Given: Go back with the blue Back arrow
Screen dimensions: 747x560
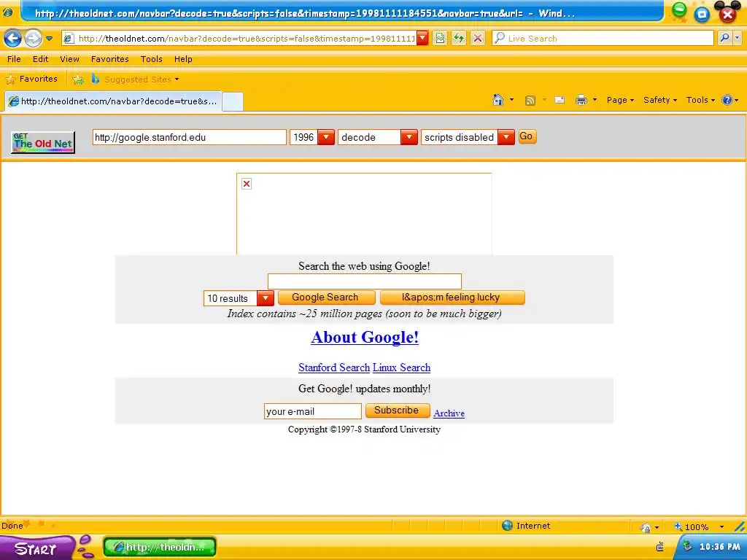Looking at the screenshot, I should coord(13,38).
